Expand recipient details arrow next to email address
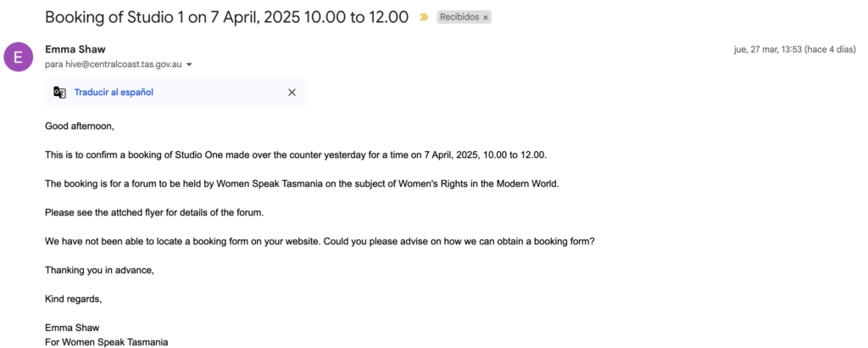The width and height of the screenshot is (868, 348). point(190,65)
